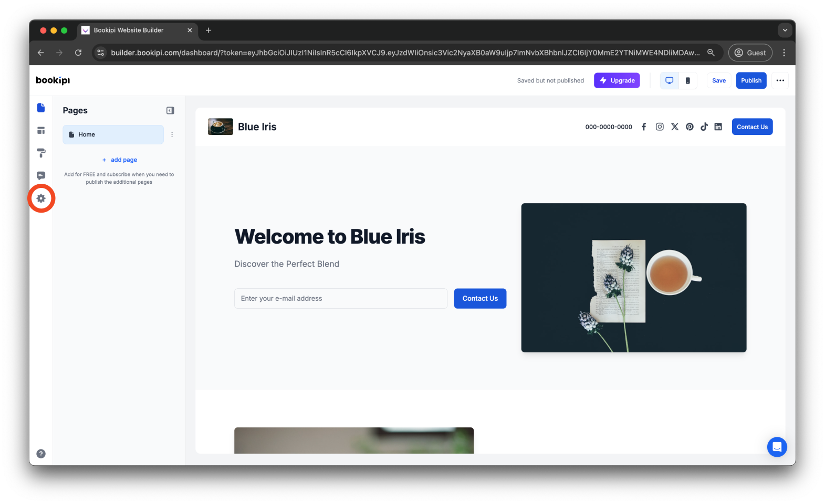Open the Sections layout icon in sidebar

41,130
